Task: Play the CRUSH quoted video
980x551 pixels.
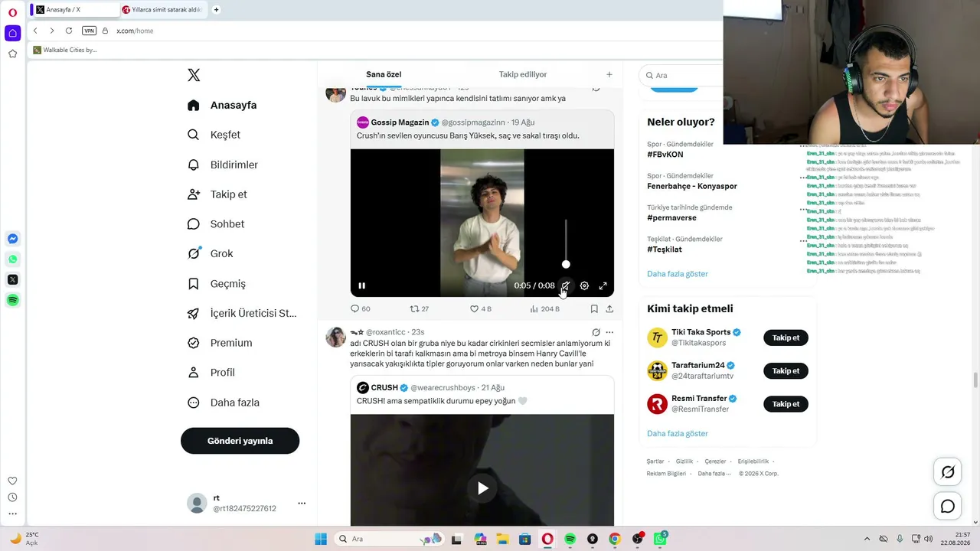Action: click(x=482, y=488)
